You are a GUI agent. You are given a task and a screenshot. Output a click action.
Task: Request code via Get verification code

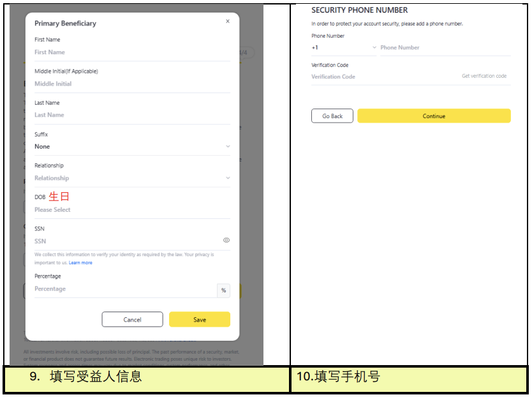tap(484, 76)
